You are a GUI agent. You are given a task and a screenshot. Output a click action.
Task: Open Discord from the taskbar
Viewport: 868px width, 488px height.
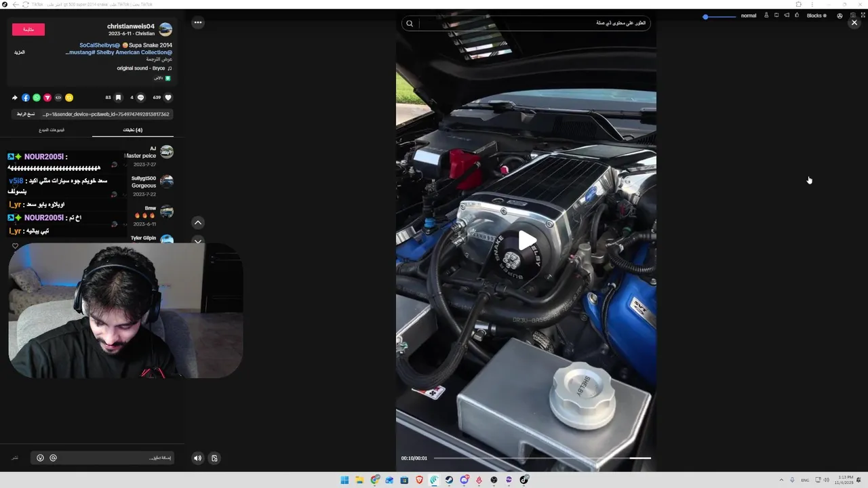(x=464, y=480)
